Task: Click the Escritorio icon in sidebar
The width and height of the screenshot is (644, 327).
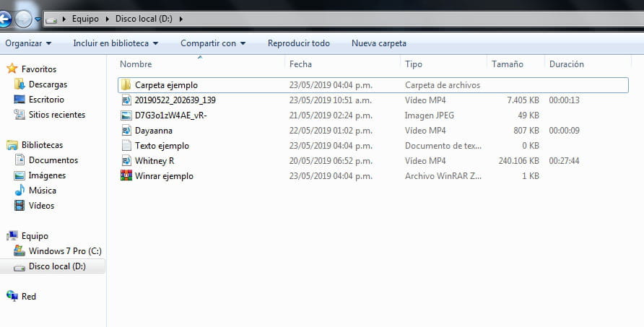Action: click(19, 100)
